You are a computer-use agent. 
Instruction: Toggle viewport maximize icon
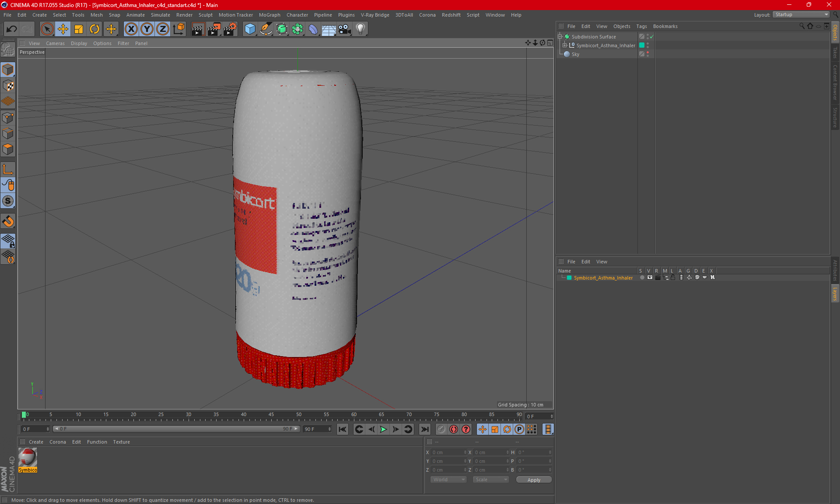pos(550,43)
